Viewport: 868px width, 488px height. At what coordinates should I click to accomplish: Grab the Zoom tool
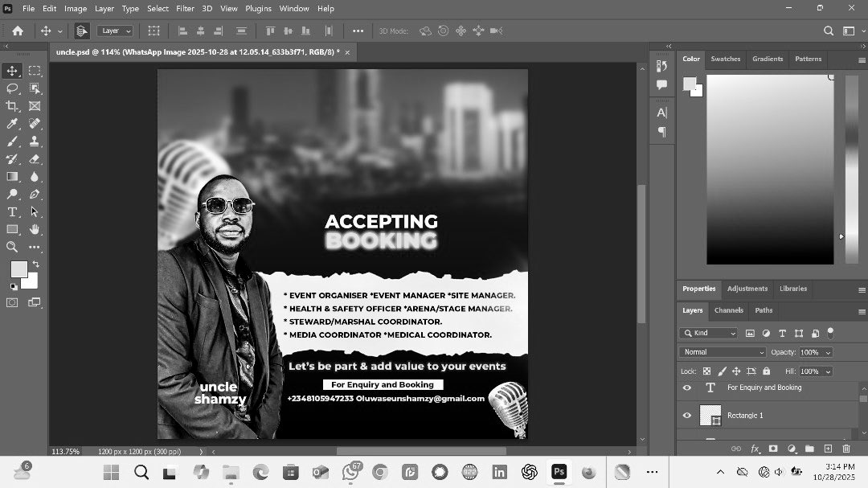coord(11,247)
